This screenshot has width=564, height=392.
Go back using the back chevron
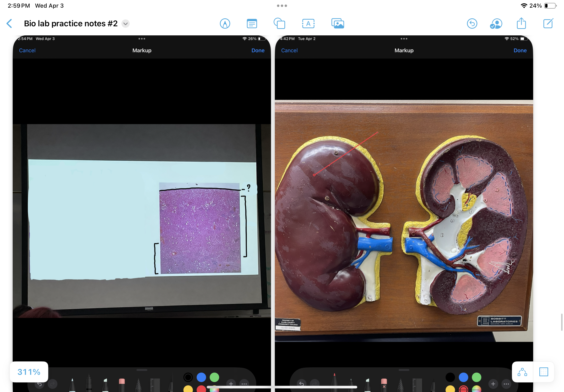(x=9, y=24)
